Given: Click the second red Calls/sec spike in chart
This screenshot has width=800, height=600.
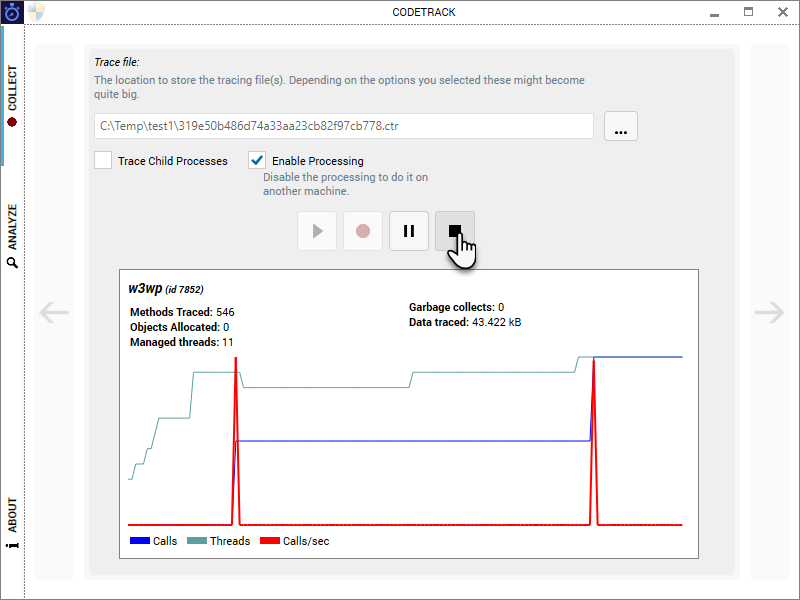Looking at the screenshot, I should point(594,441).
